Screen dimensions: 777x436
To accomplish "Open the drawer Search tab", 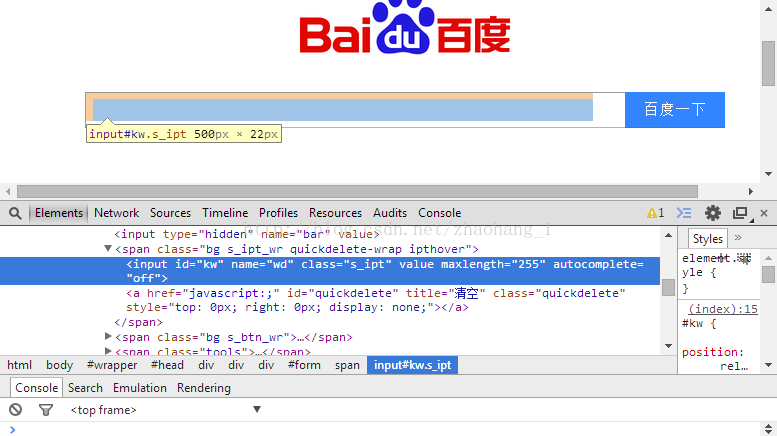I will coord(85,388).
